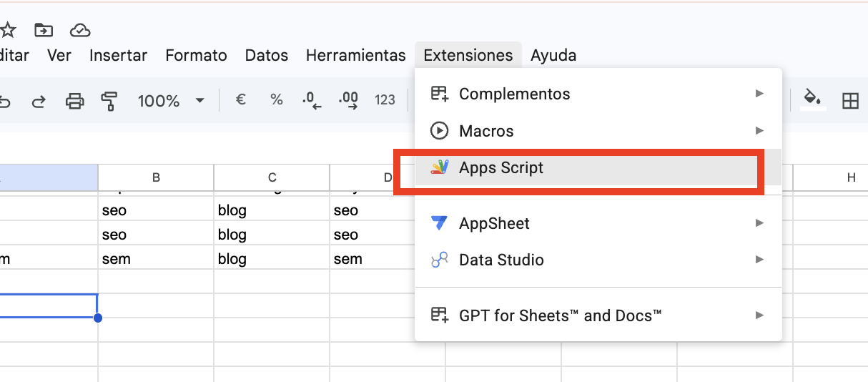This screenshot has height=382, width=868.
Task: Open GPT for Sheets and Docs submenu
Action: click(598, 315)
